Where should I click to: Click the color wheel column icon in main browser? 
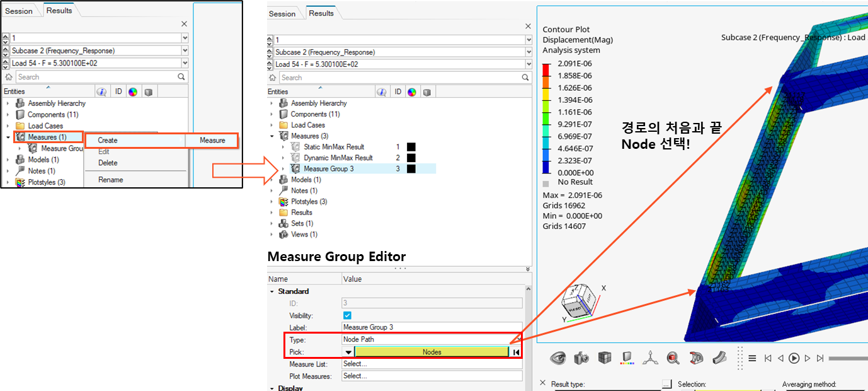[411, 92]
